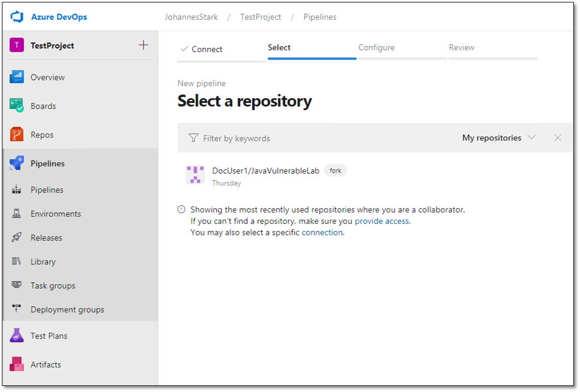Screen dimensions: 580x392
Task: Click the TestProject project name
Action: (x=52, y=45)
